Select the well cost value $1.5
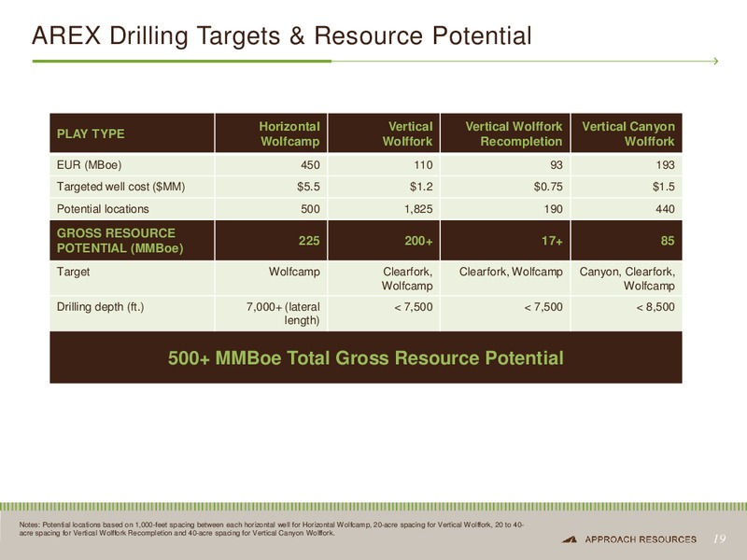747x560 pixels. (x=664, y=187)
